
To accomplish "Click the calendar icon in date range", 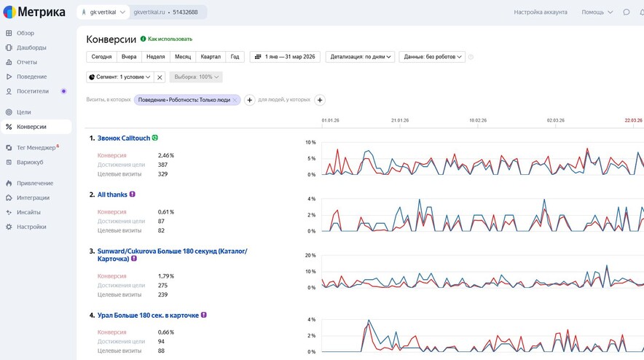I will click(258, 57).
